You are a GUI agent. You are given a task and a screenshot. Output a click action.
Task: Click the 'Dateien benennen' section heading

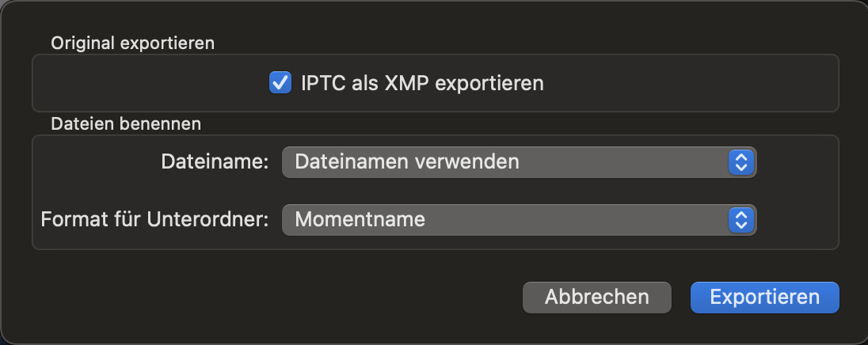[126, 123]
